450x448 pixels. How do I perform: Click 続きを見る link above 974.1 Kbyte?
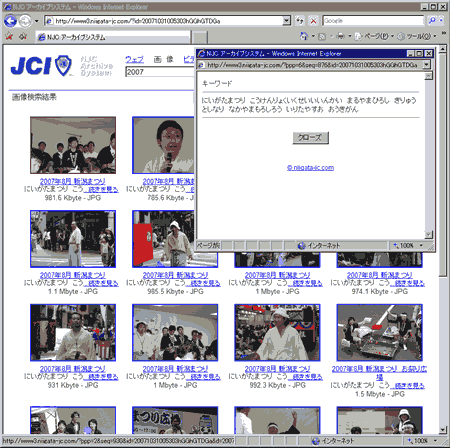(408, 283)
